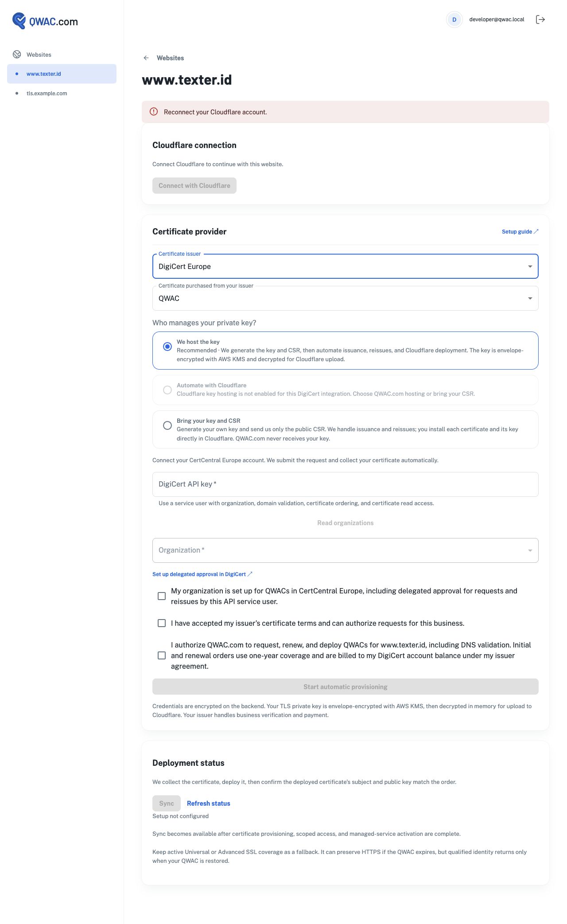Check the CertCentral Europe delegated approval box
The image size is (567, 924).
pyautogui.click(x=162, y=596)
